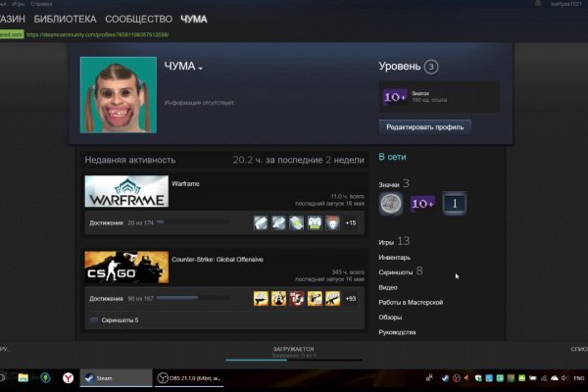Select the purple 10+ badge under Значки
The image size is (588, 392).
[422, 203]
